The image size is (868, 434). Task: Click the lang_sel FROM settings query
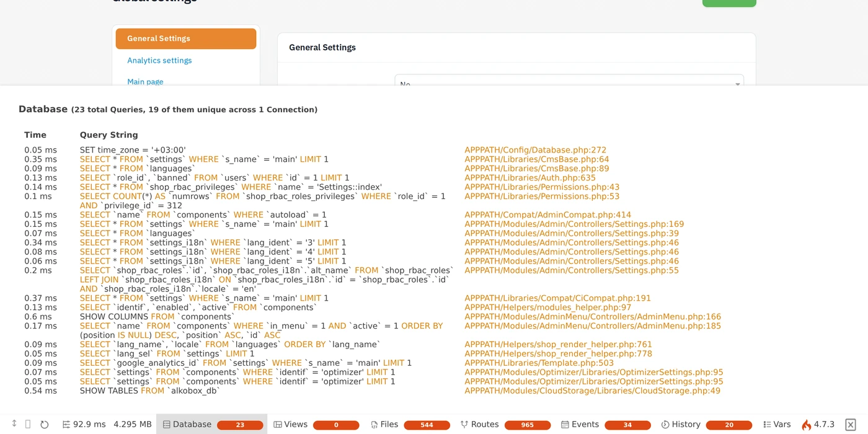[167, 354]
